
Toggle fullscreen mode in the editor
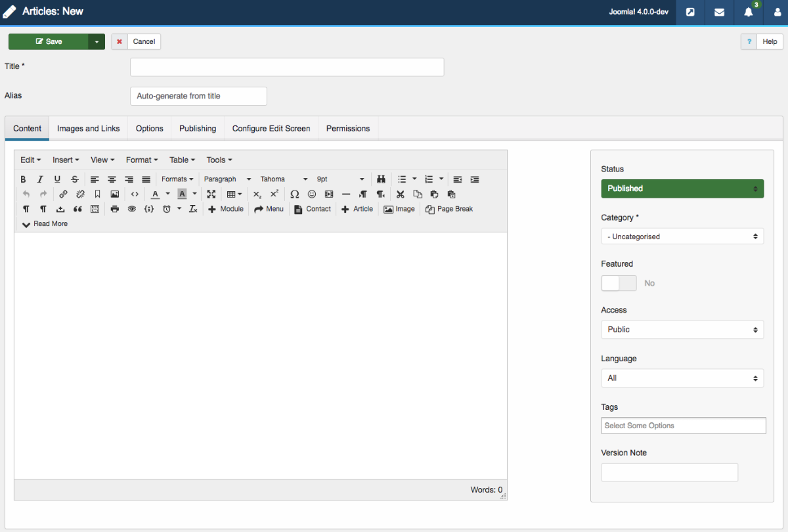tap(211, 194)
